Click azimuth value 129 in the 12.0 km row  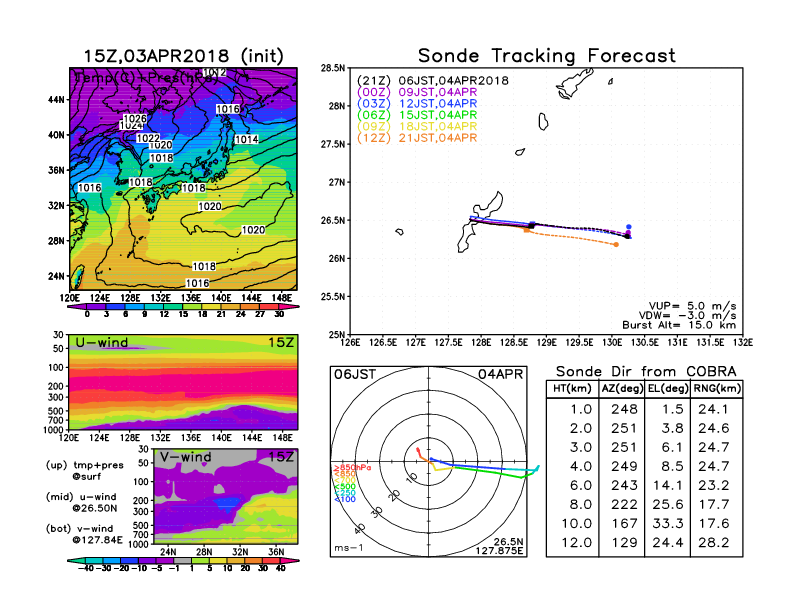coord(624,542)
